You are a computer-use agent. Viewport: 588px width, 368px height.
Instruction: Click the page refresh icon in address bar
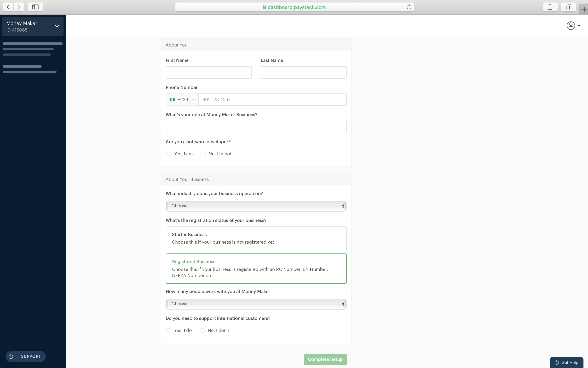(409, 7)
